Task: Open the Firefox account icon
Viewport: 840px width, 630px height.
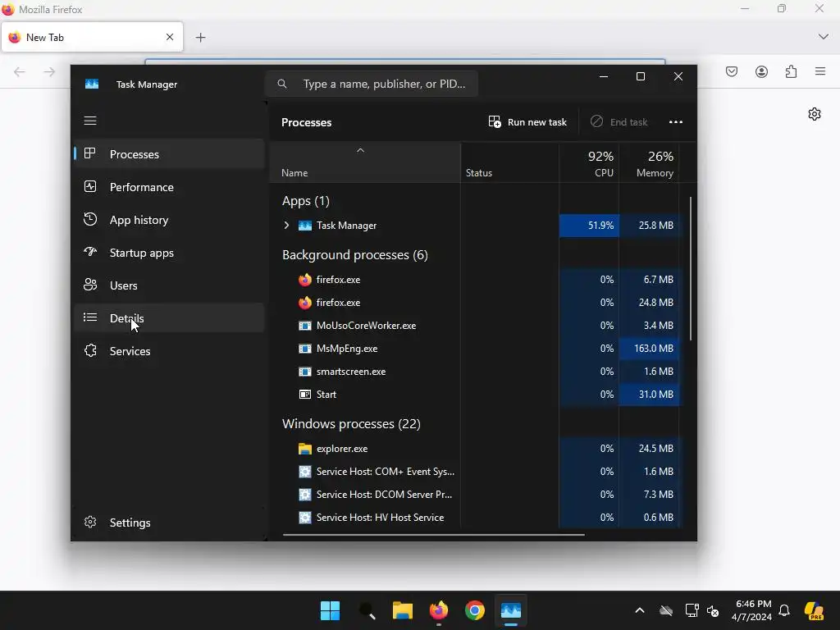Action: [761, 72]
